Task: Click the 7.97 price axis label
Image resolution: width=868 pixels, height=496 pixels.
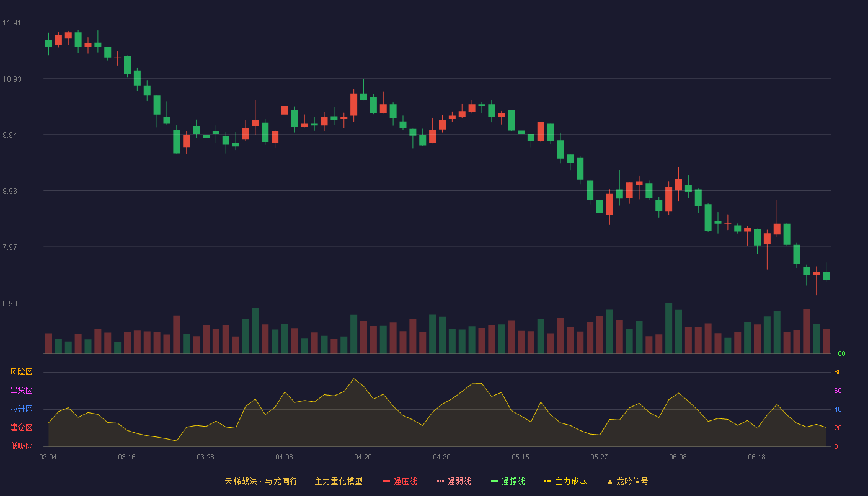Action: [11, 247]
